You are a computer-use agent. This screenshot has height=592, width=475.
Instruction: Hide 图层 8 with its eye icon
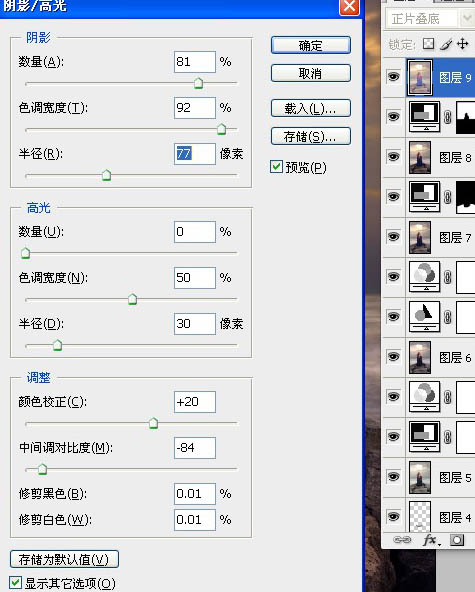pyautogui.click(x=393, y=156)
